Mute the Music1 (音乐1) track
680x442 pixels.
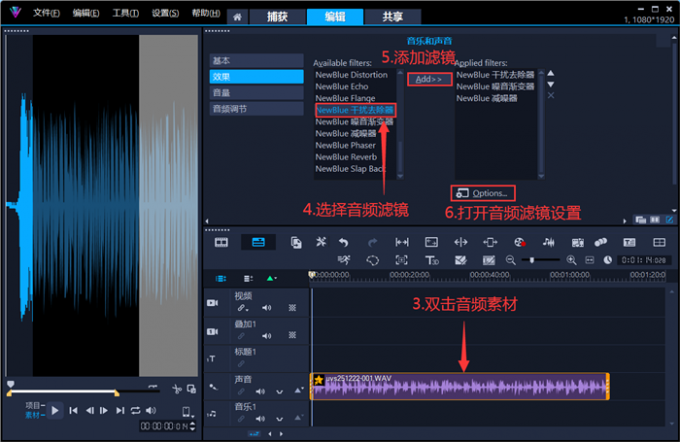coord(260,419)
